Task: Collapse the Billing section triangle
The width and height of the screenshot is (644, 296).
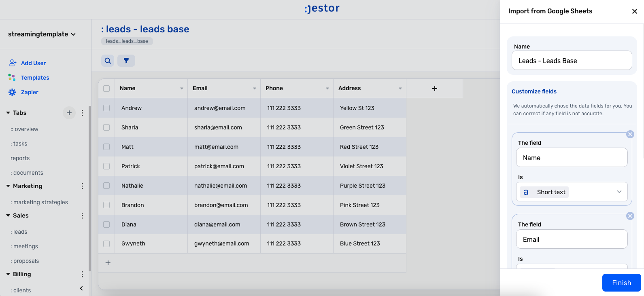Action: click(8, 274)
